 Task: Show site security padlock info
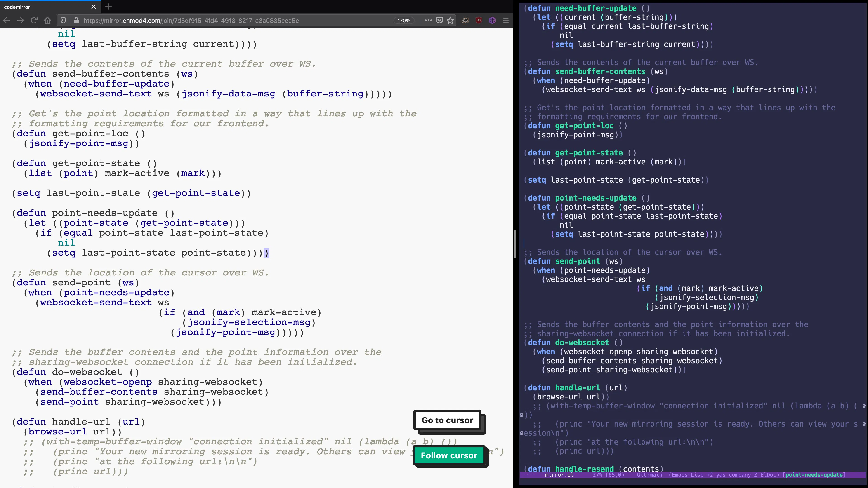pos(76,21)
